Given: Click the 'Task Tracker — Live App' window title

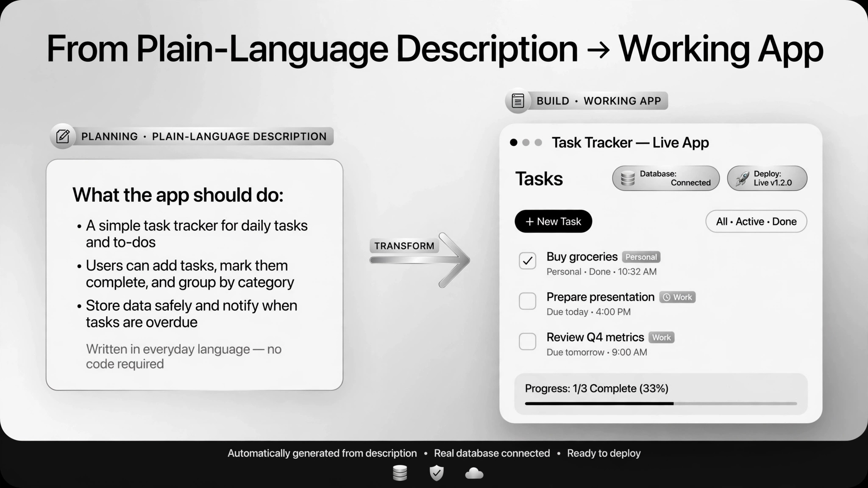Looking at the screenshot, I should point(630,143).
